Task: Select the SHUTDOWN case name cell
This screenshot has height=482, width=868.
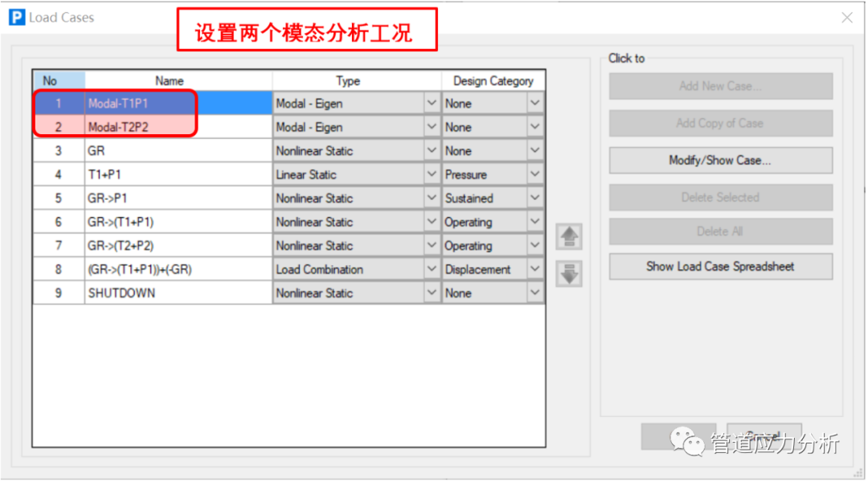Action: pos(178,292)
